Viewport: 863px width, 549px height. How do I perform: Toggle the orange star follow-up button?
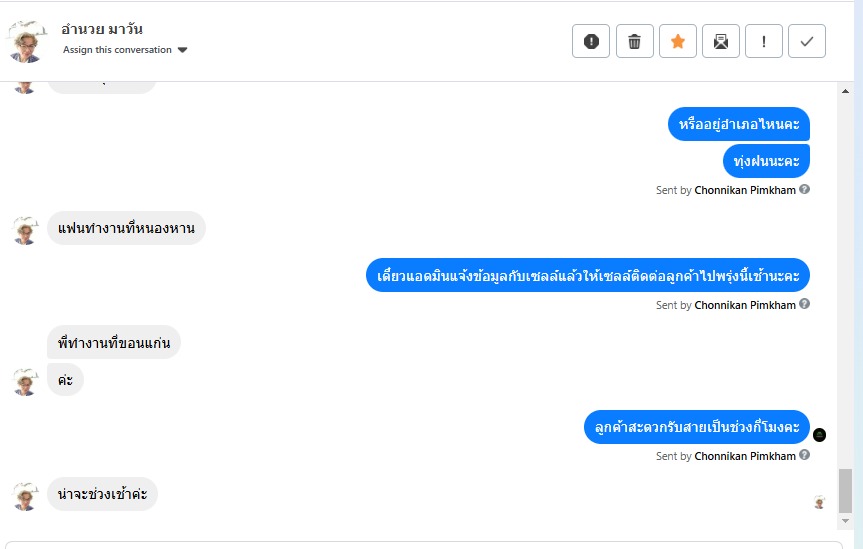coord(678,41)
